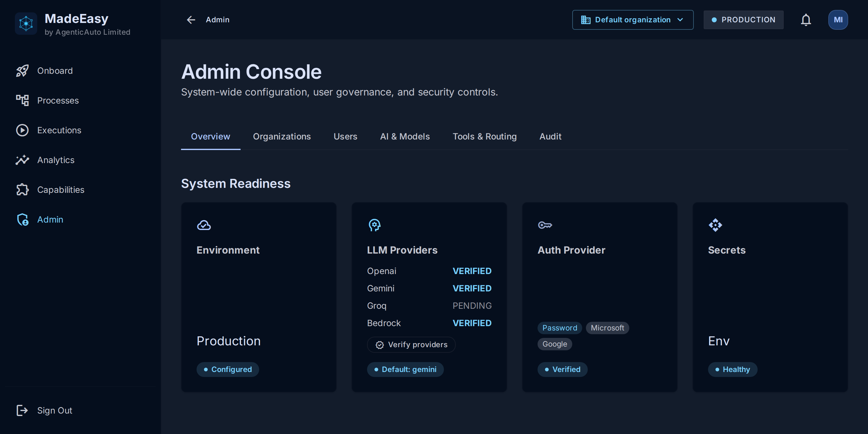Click the Healthy secrets status pill

pyautogui.click(x=733, y=369)
